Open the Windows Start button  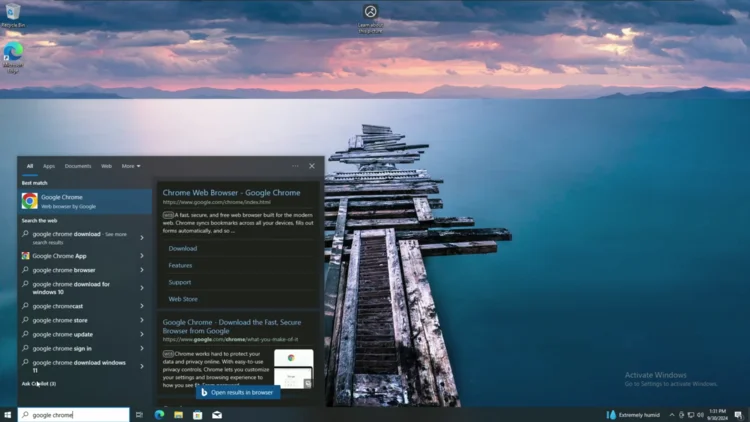7,415
